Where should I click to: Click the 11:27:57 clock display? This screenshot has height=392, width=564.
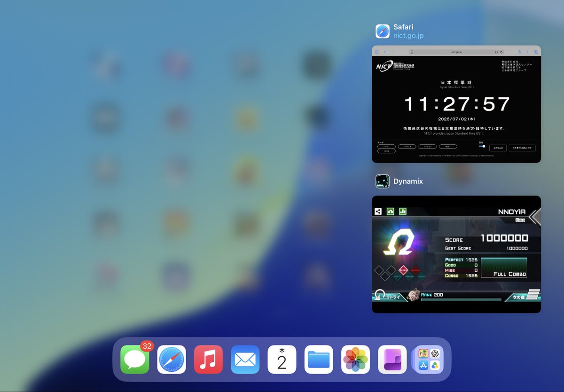point(457,104)
